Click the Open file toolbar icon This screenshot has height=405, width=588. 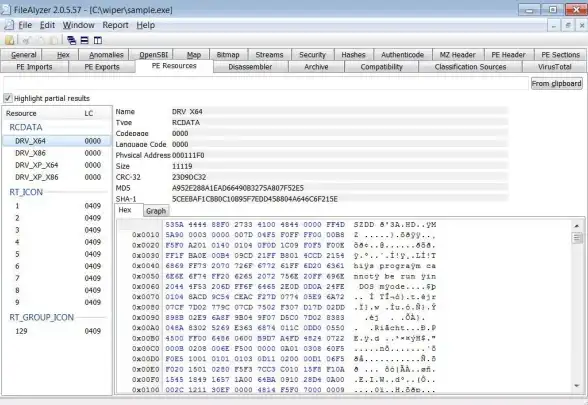[x=10, y=40]
